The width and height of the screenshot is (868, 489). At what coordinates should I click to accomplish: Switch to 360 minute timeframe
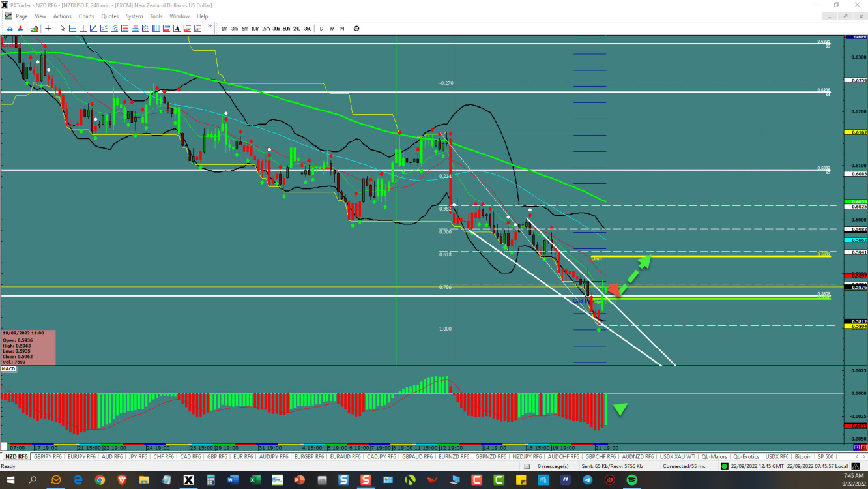point(308,29)
